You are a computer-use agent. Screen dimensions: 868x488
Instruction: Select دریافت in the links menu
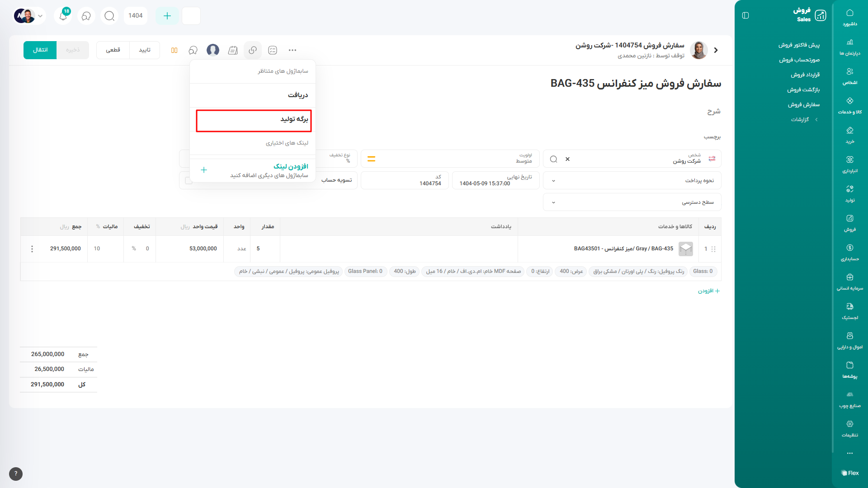coord(297,95)
